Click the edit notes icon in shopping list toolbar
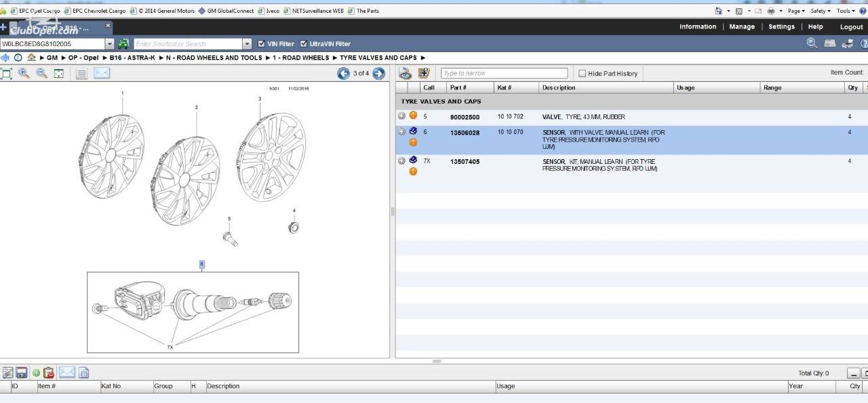The image size is (868, 403). [x=7, y=373]
